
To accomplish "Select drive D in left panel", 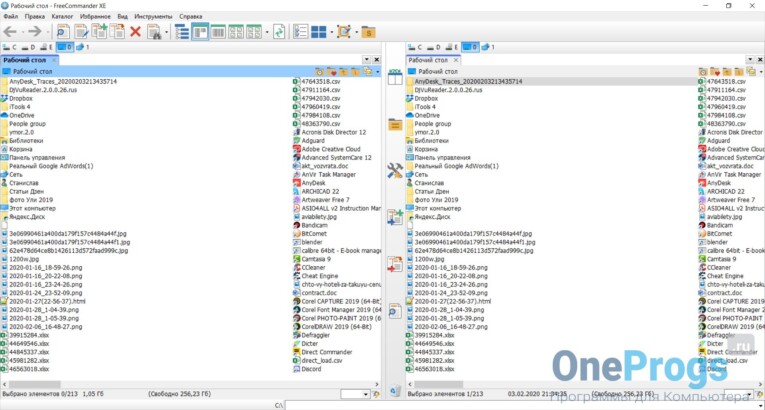I will (28, 47).
